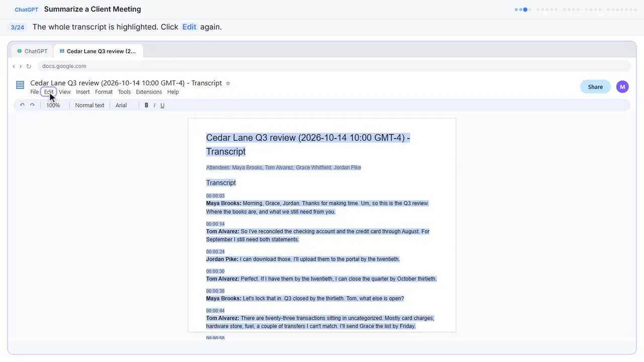Switch to the ChatGPT browser tab
Image resolution: width=644 pixels, height=362 pixels.
(33, 51)
